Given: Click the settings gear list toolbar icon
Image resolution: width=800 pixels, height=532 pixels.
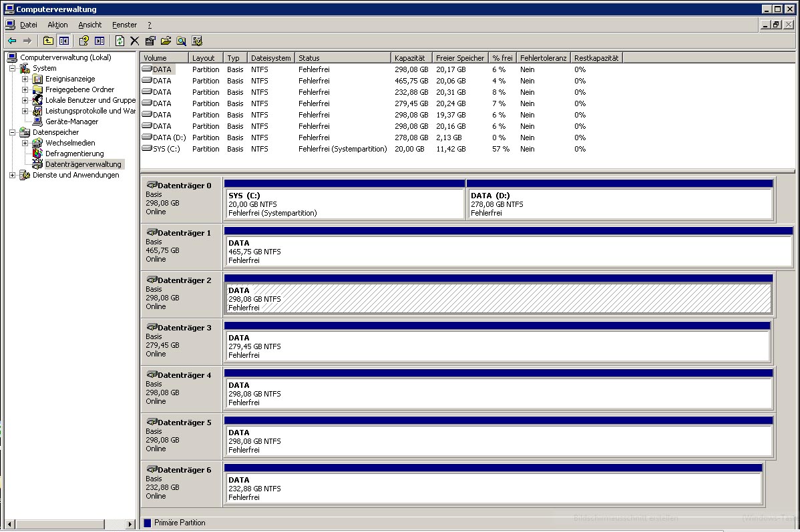Looking at the screenshot, I should [197, 41].
